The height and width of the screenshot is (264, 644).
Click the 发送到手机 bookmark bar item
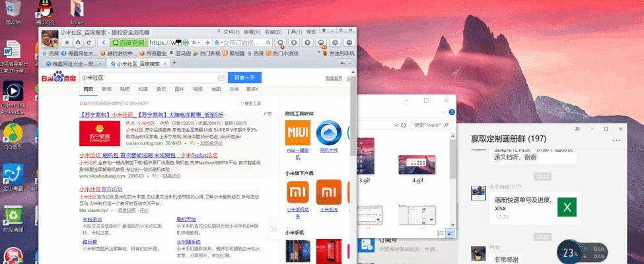click(x=339, y=53)
